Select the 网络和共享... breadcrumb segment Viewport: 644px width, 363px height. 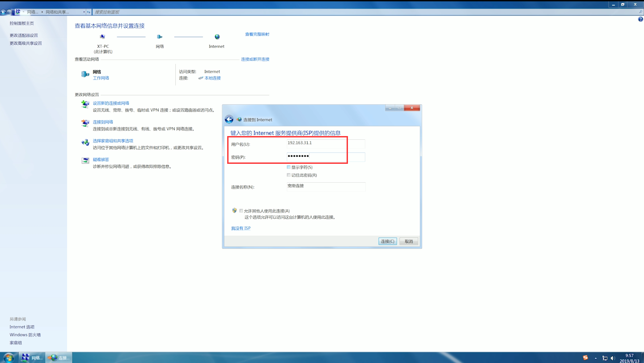(x=57, y=12)
